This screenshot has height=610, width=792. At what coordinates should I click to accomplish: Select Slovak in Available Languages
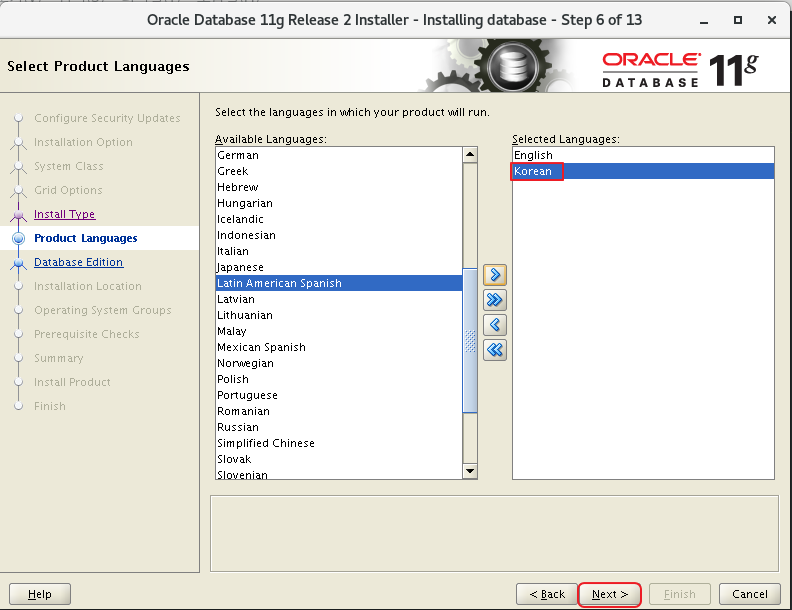click(338, 459)
